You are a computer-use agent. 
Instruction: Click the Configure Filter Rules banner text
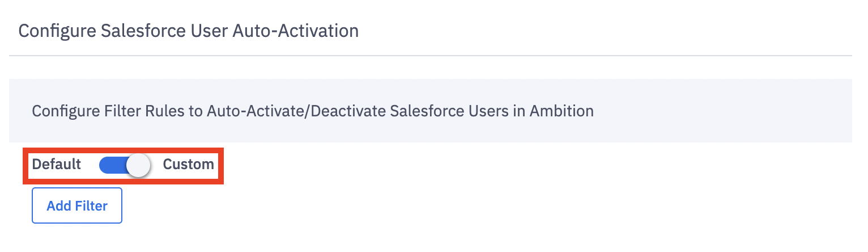click(313, 111)
